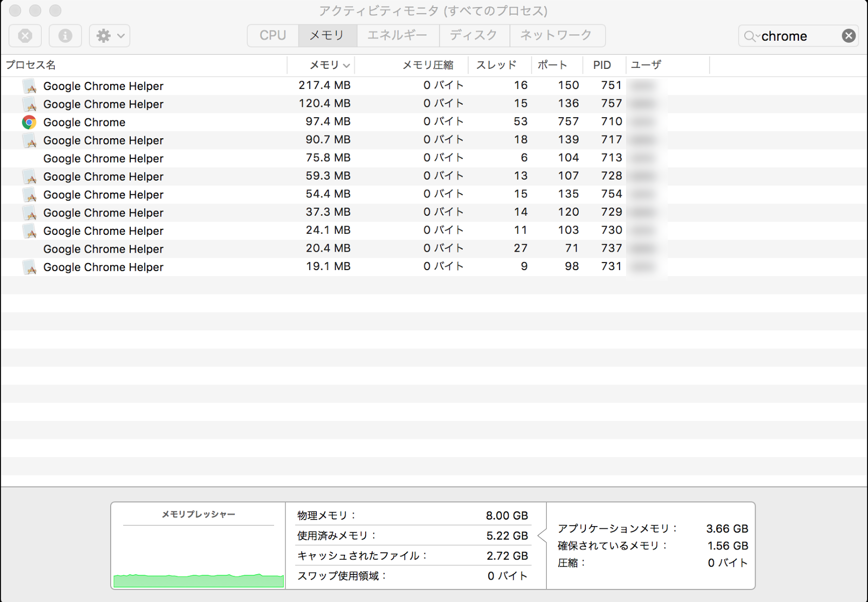The image size is (868, 602).
Task: Select the 90.7 MB memory value
Action: (328, 139)
